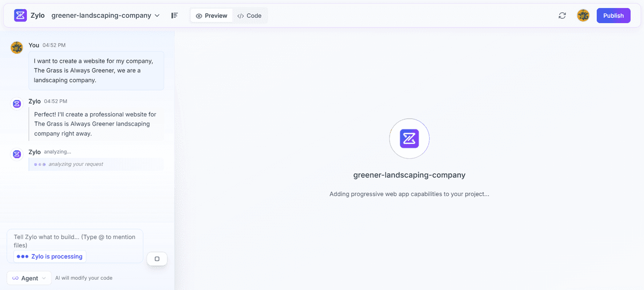Select the user's landscaping company message bubble

point(96,70)
